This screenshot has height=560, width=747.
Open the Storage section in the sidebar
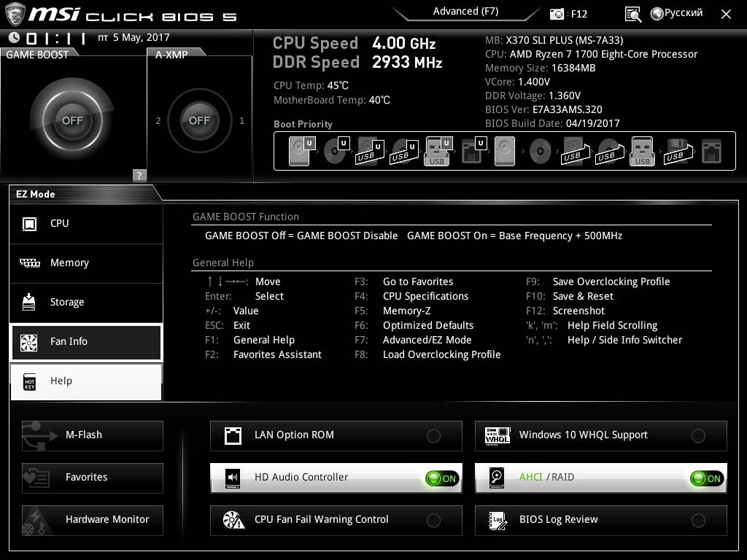click(86, 303)
